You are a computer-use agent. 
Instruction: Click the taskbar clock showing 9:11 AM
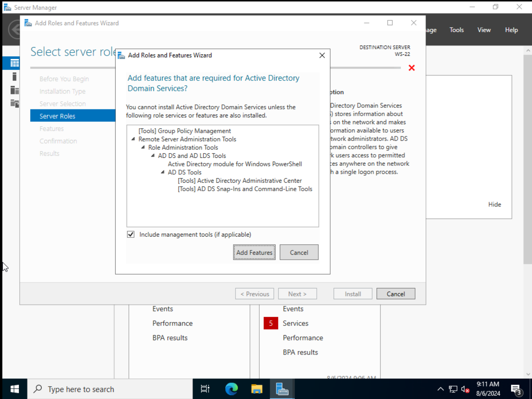[488, 389]
